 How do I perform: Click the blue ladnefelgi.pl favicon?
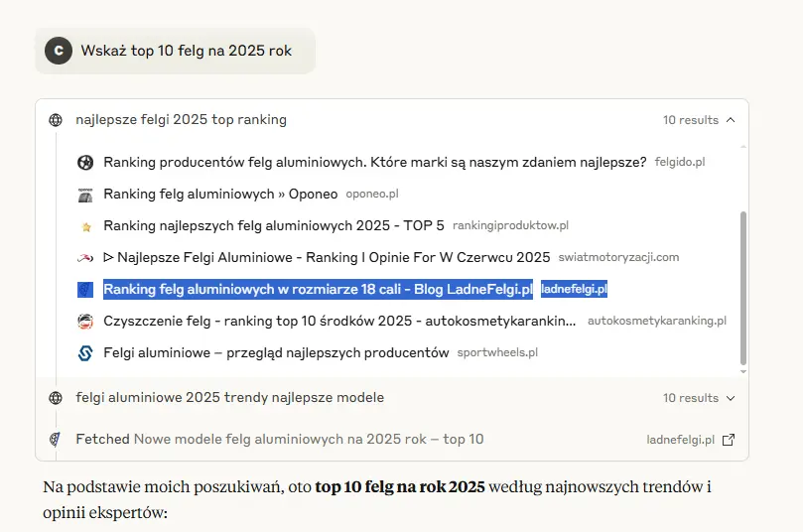(85, 290)
